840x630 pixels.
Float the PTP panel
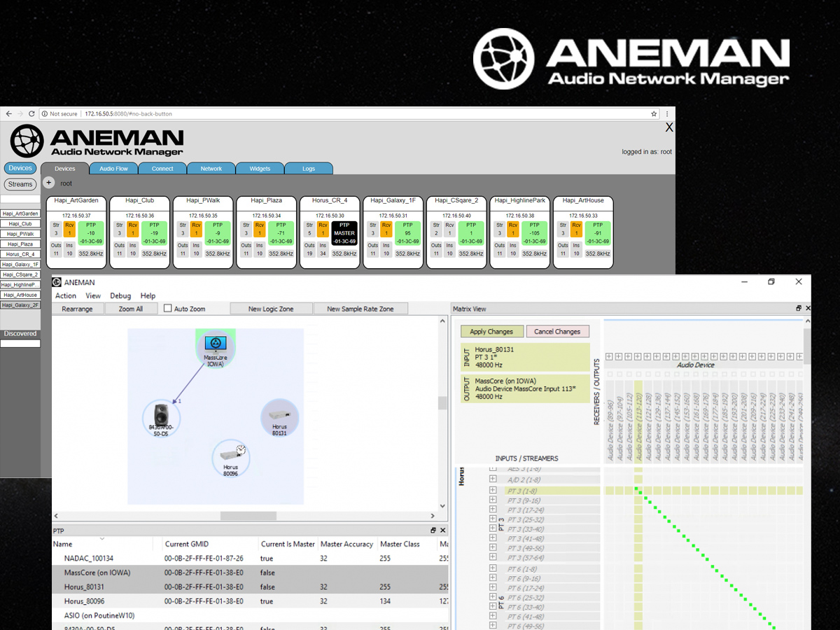tap(433, 531)
